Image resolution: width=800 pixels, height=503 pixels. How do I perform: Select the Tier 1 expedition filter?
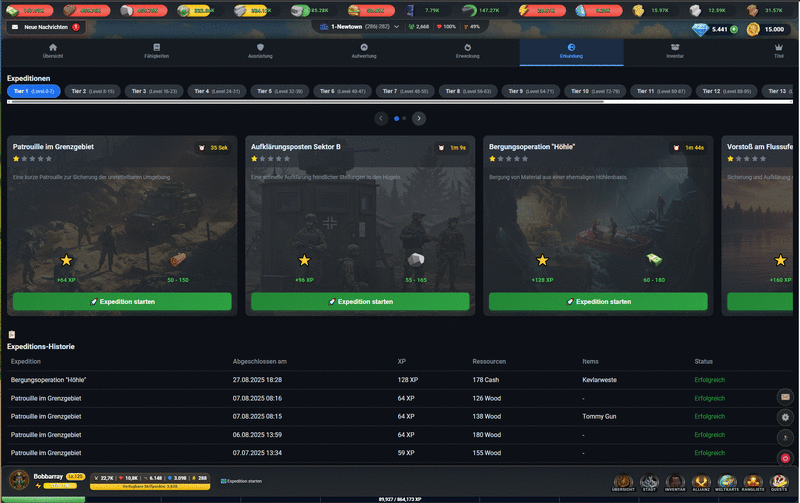(x=34, y=91)
